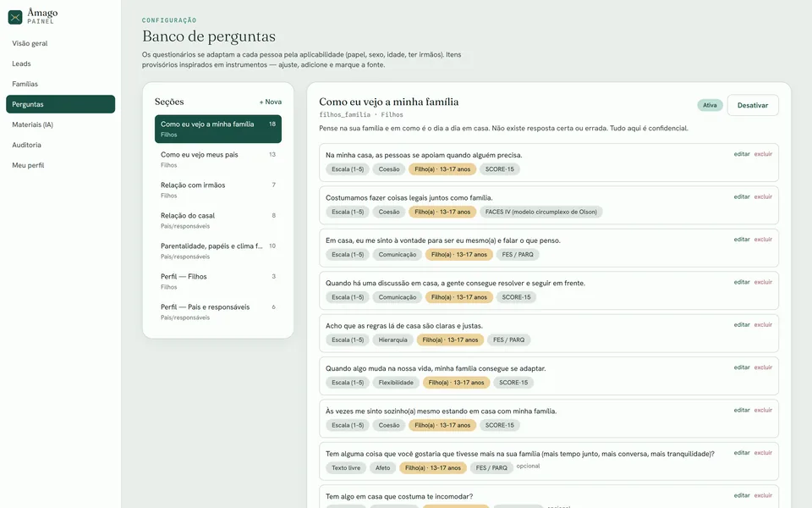Delete 'me sinto à vontade' question

[x=763, y=239]
